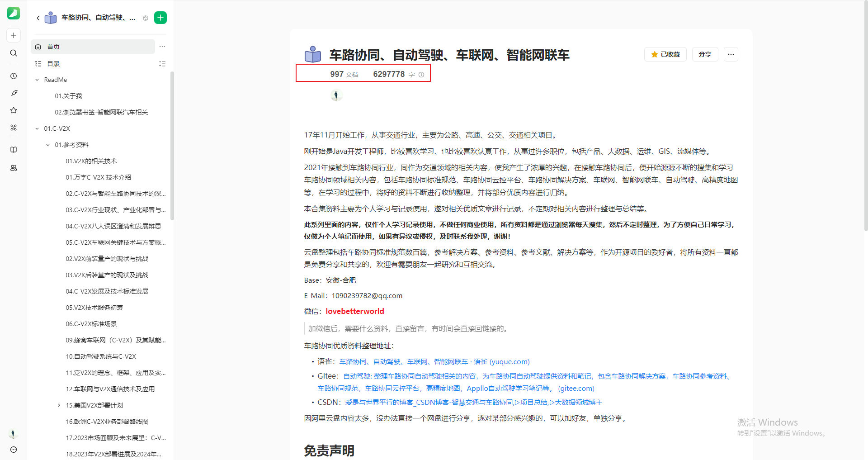Open 02.浏览器书签-智能网联汽车相关 document
Viewport: 868px width, 460px height.
[101, 112]
